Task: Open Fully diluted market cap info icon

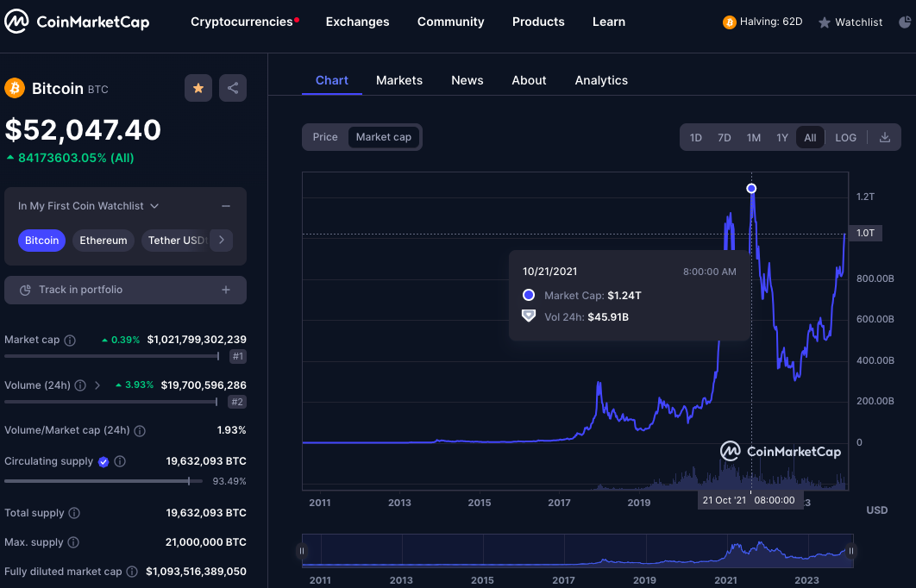Action: pyautogui.click(x=132, y=571)
